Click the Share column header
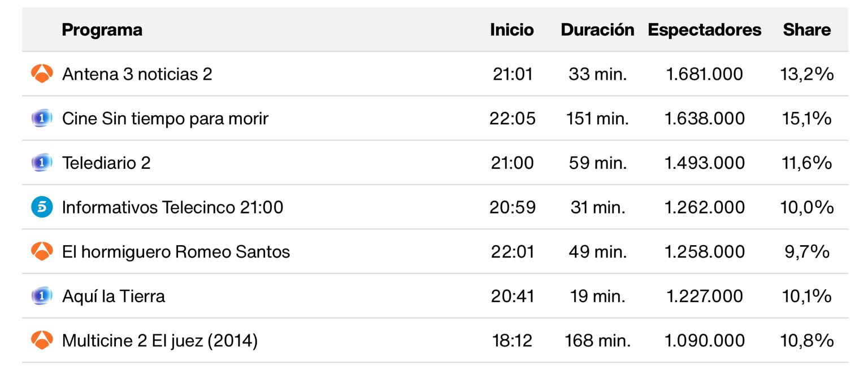The height and width of the screenshot is (370, 868). [x=806, y=29]
